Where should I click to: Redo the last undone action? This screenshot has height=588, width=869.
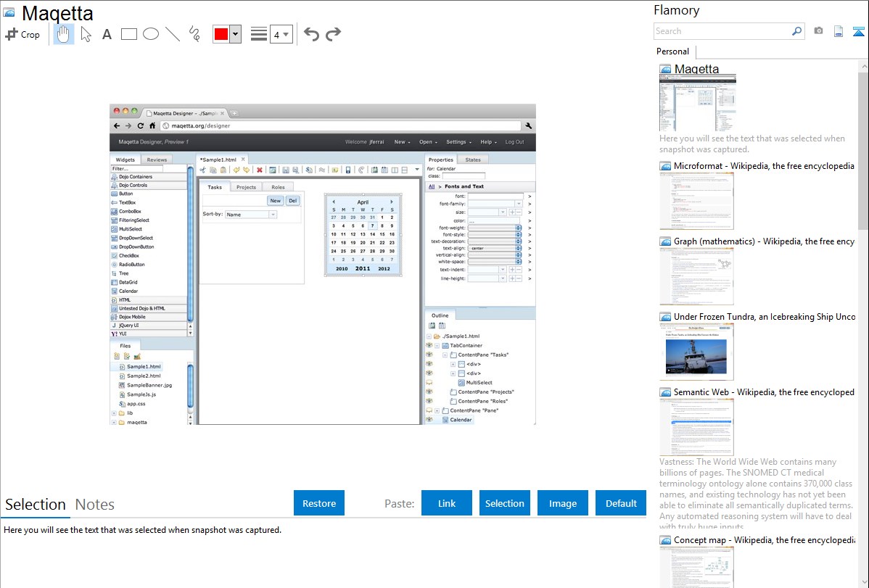click(x=333, y=34)
